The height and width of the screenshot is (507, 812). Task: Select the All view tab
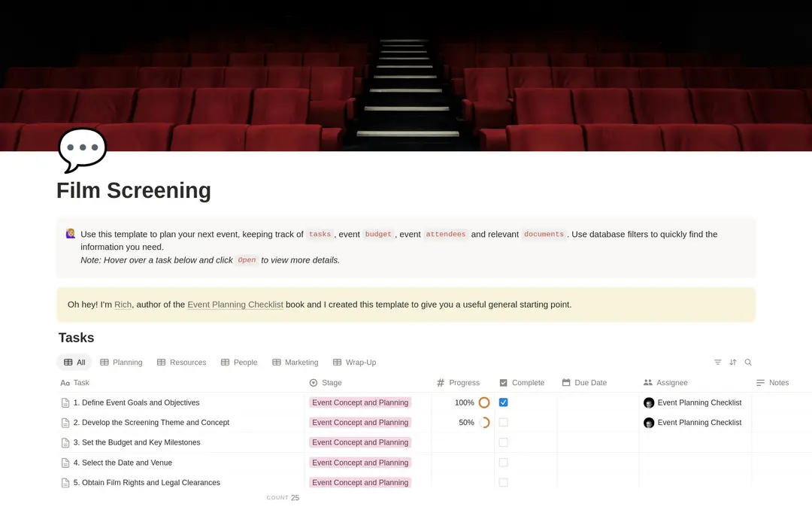(x=74, y=363)
